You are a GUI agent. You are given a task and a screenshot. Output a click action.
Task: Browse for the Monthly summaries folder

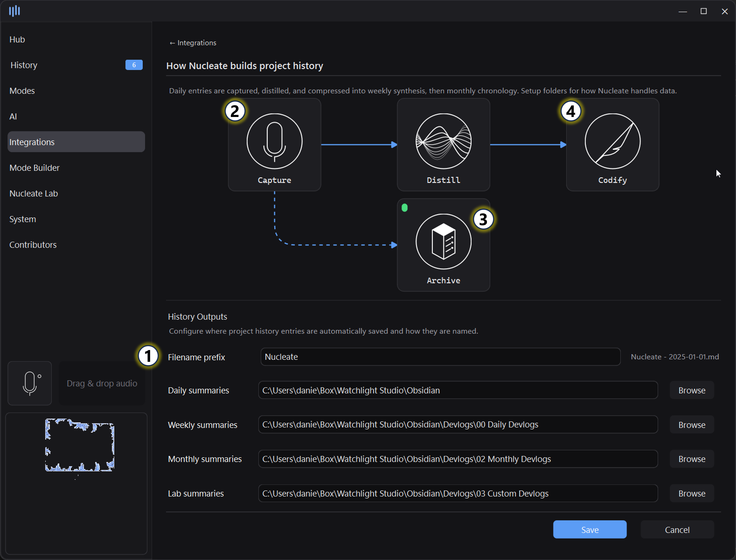(x=692, y=459)
